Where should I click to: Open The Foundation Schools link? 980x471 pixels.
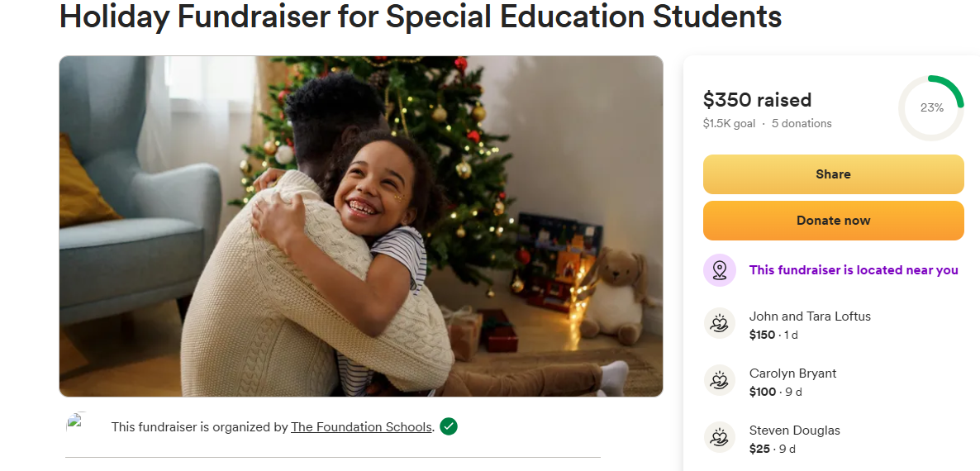[x=361, y=427]
